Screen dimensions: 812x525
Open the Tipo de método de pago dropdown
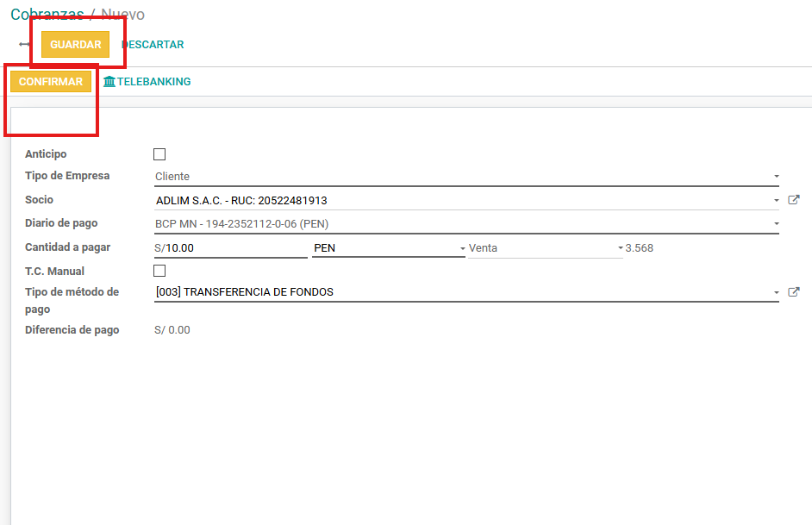click(774, 291)
